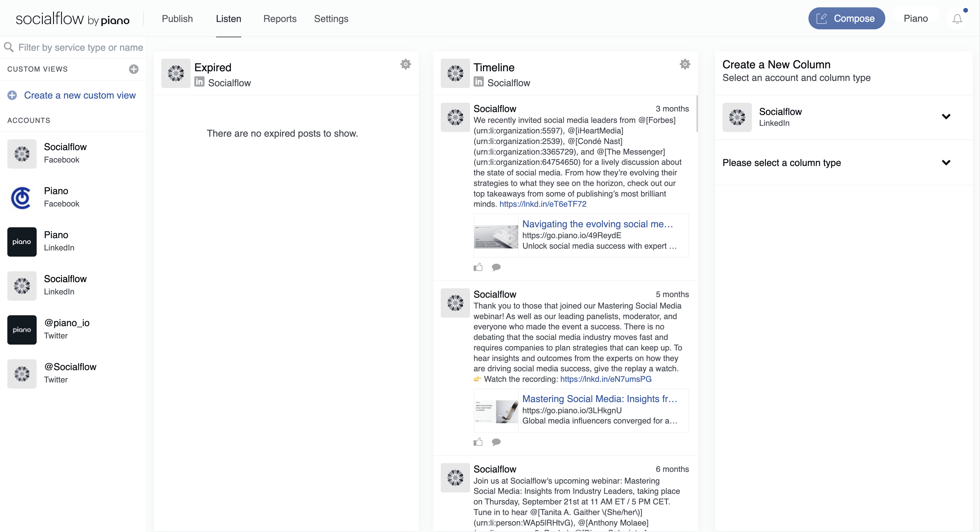The height and width of the screenshot is (532, 980).
Task: Select the Socialflow Facebook account name
Action: (x=65, y=147)
